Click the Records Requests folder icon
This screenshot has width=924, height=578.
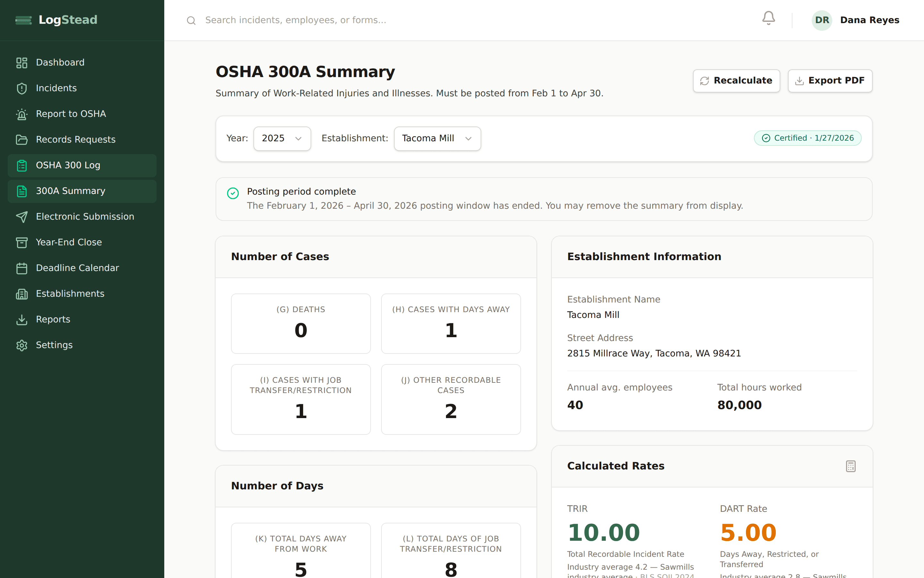click(22, 140)
